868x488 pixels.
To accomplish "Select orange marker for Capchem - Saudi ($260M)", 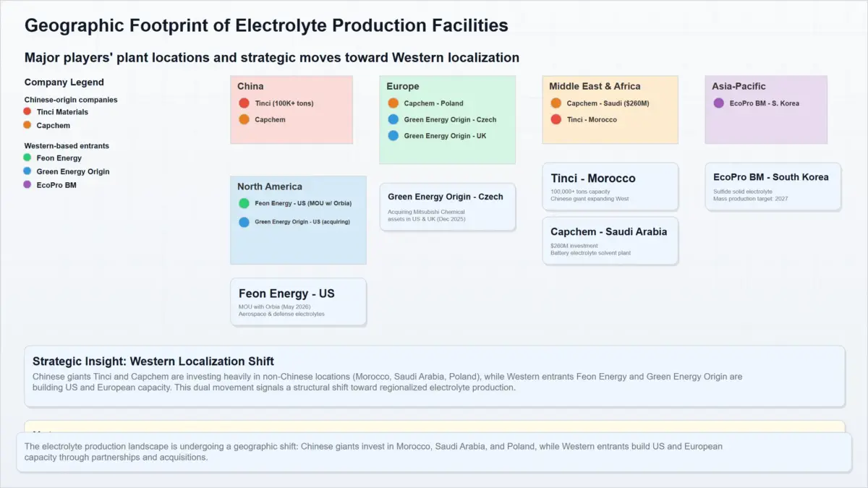I will tap(556, 103).
